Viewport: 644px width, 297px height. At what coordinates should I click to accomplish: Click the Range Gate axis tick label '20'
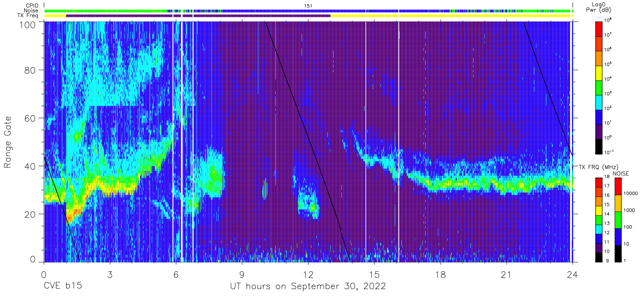click(x=31, y=214)
